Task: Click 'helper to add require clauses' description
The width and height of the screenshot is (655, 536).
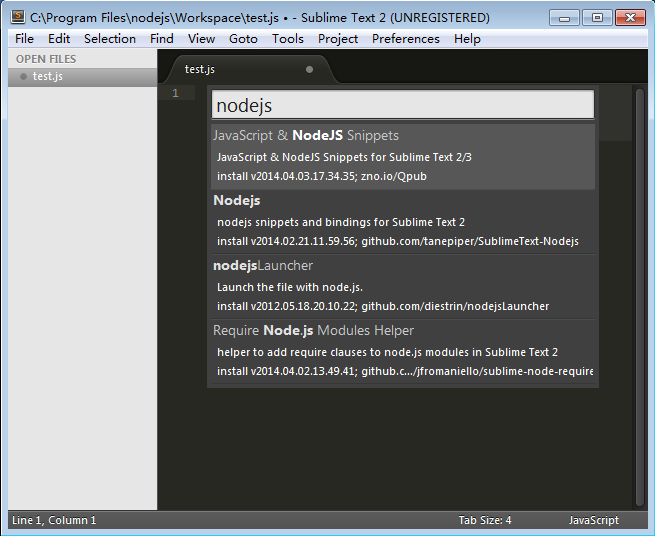Action: 387,353
